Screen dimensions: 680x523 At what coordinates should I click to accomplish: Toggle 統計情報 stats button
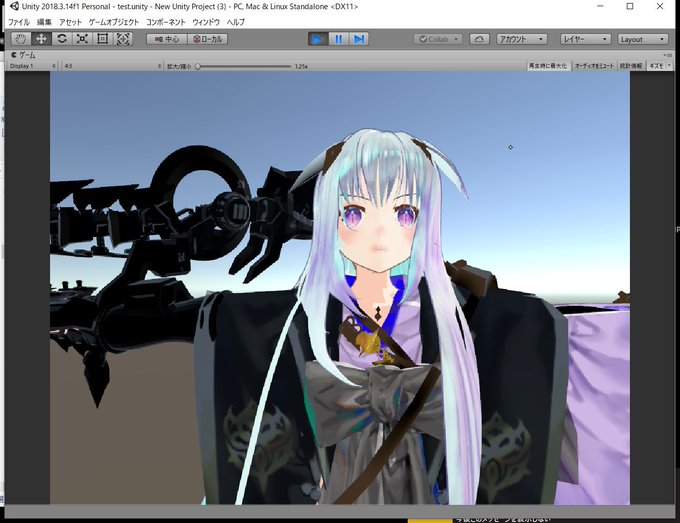point(631,66)
